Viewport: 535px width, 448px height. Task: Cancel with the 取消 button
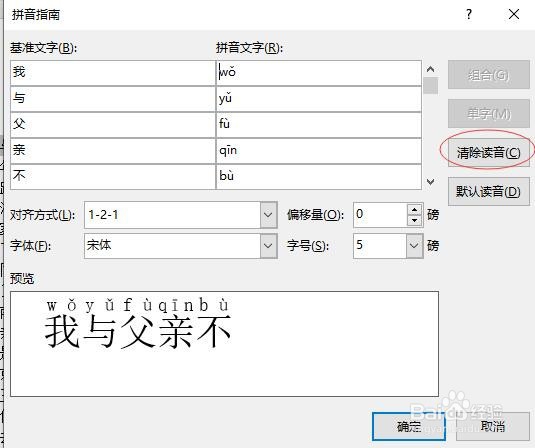click(x=492, y=426)
